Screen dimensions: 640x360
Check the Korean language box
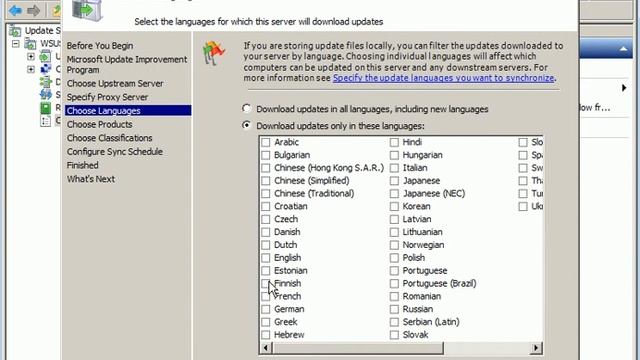[x=394, y=206]
